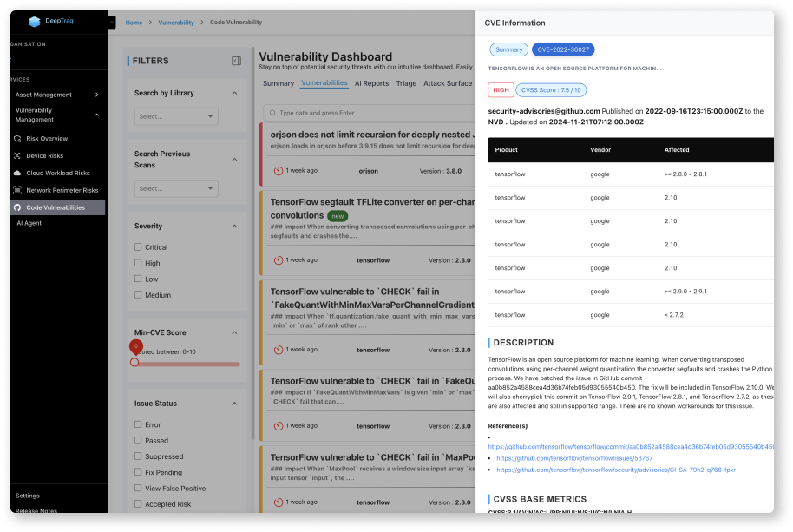
Task: Collapse the Search Previous Scans section
Action: [x=234, y=160]
